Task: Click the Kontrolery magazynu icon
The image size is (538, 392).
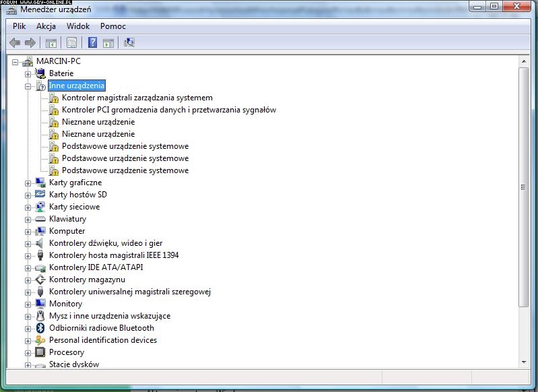Action: (40, 280)
